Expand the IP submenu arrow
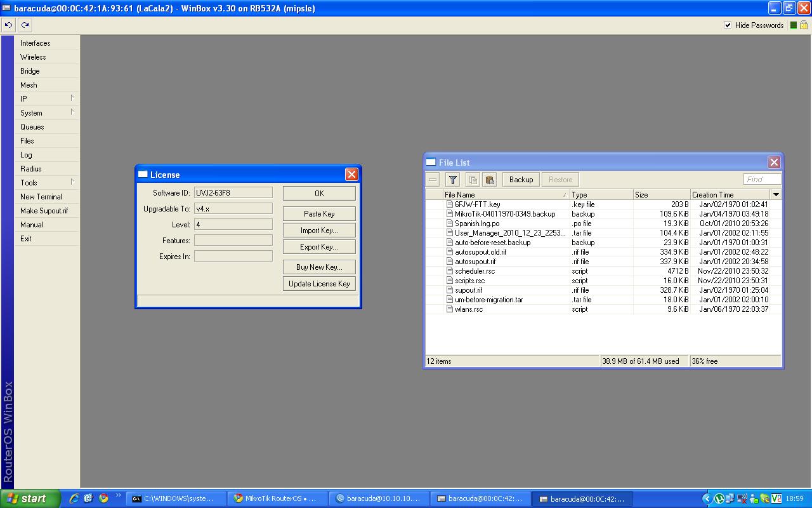 (x=72, y=98)
